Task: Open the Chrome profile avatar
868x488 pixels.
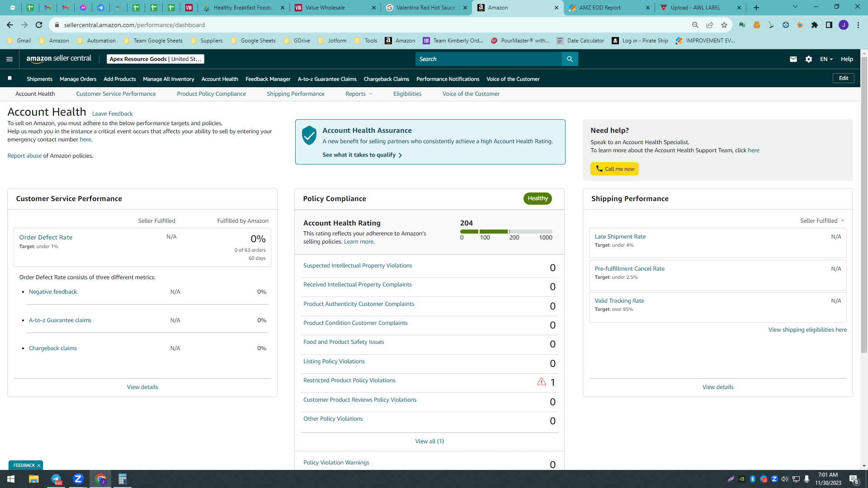Action: (844, 25)
